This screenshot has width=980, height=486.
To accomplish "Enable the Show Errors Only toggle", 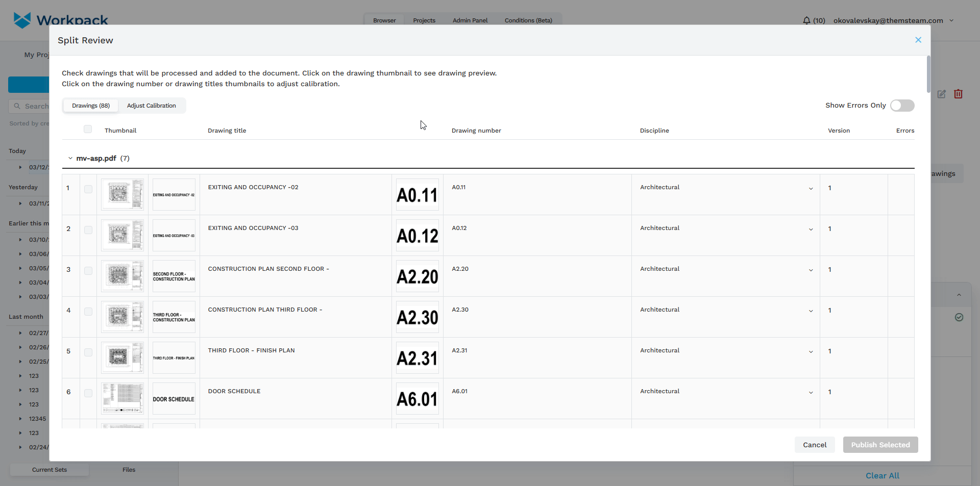I will (x=902, y=106).
